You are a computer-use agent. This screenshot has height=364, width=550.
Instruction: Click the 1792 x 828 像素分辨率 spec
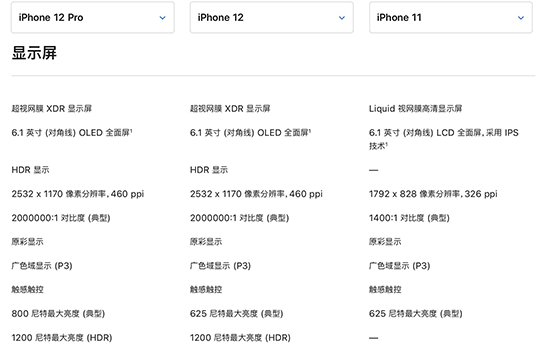coord(433,194)
